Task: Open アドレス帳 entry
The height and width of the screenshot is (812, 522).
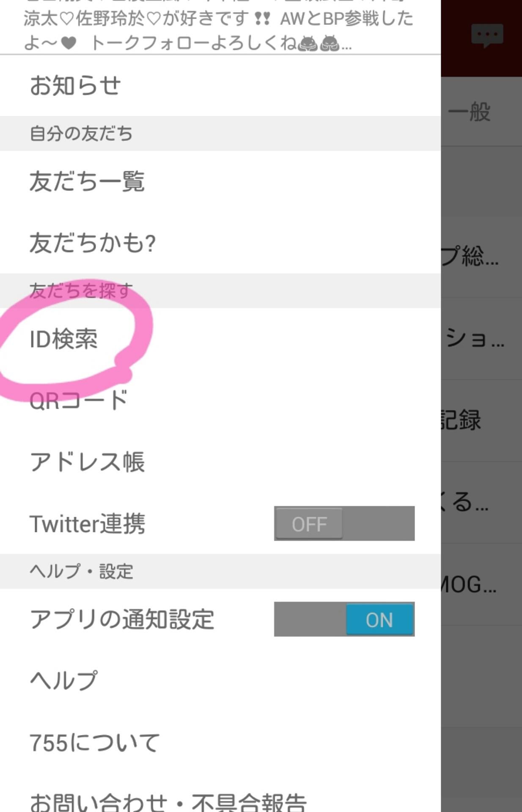Action: point(87,462)
